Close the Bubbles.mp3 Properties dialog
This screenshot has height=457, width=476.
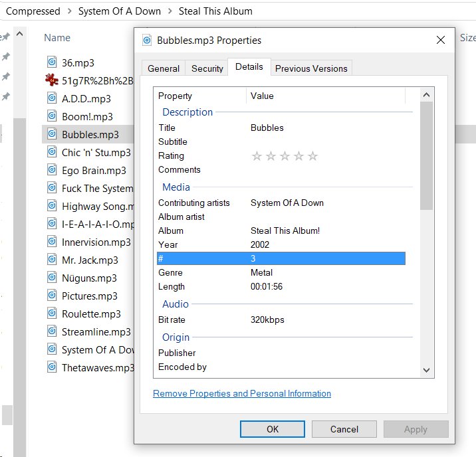[x=441, y=40]
